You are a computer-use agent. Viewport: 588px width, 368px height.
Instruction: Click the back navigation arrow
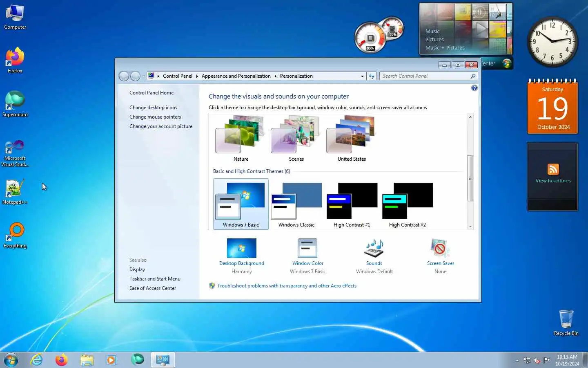click(x=124, y=76)
